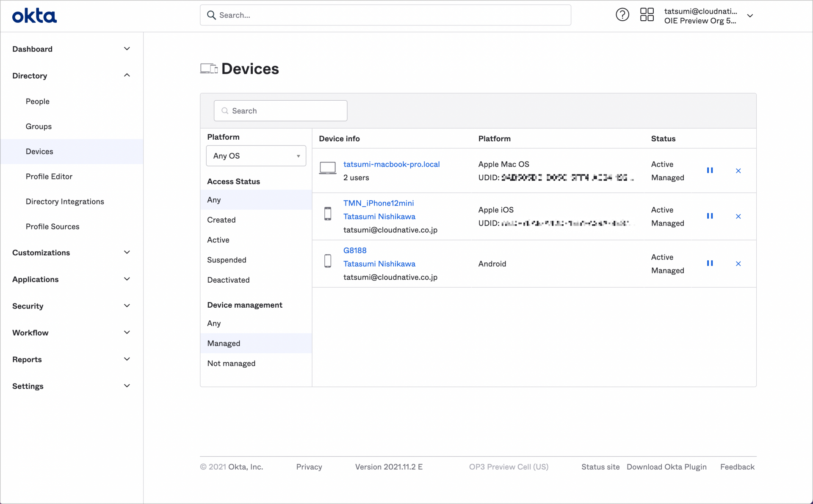Pause the G8188 Android device

coord(711,263)
